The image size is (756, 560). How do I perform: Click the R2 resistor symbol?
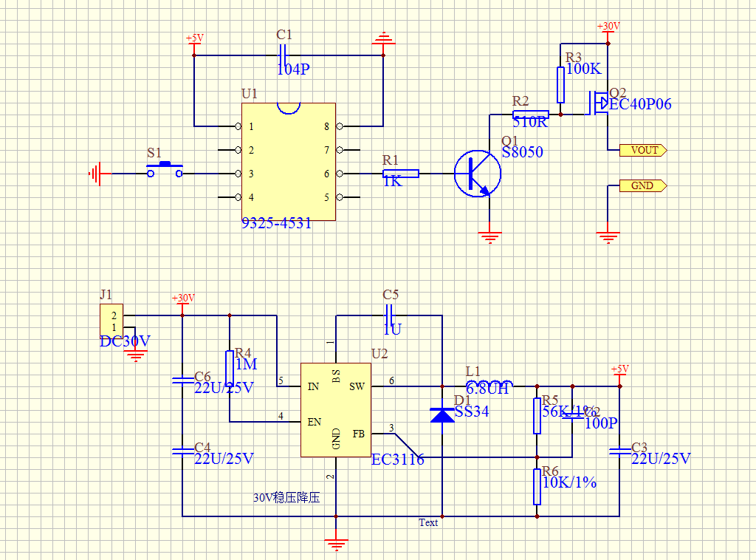[530, 115]
